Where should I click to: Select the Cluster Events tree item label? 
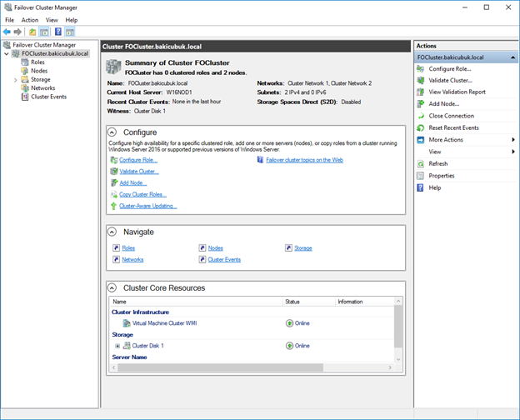(x=48, y=97)
